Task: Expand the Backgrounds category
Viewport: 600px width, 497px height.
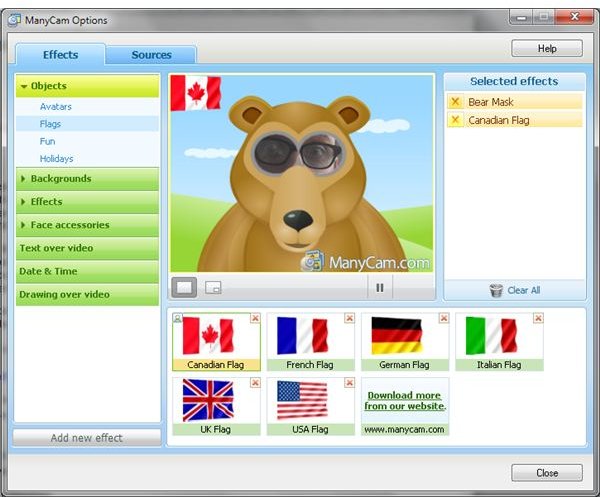Action: tap(87, 179)
